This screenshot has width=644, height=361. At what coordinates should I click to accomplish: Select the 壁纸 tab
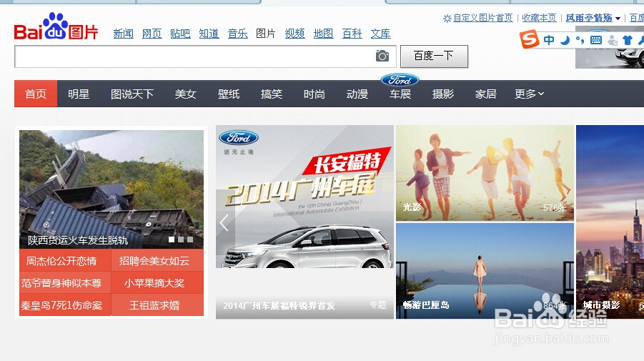(229, 94)
